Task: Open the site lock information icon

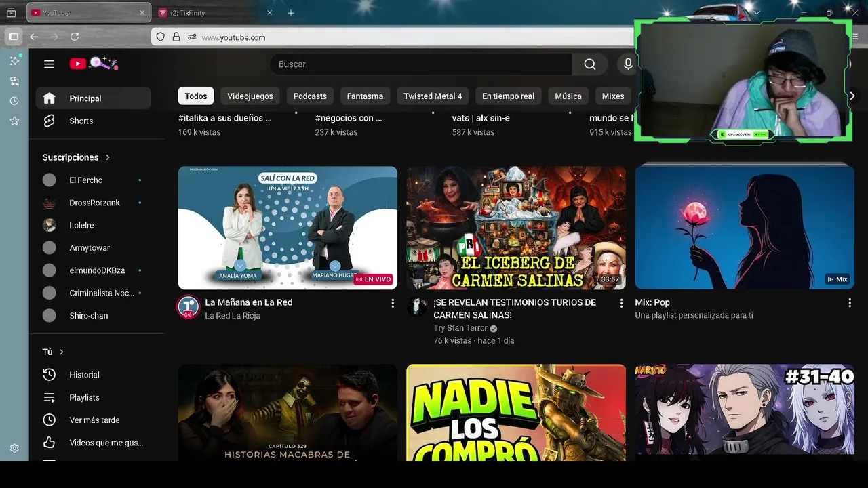Action: click(x=176, y=37)
